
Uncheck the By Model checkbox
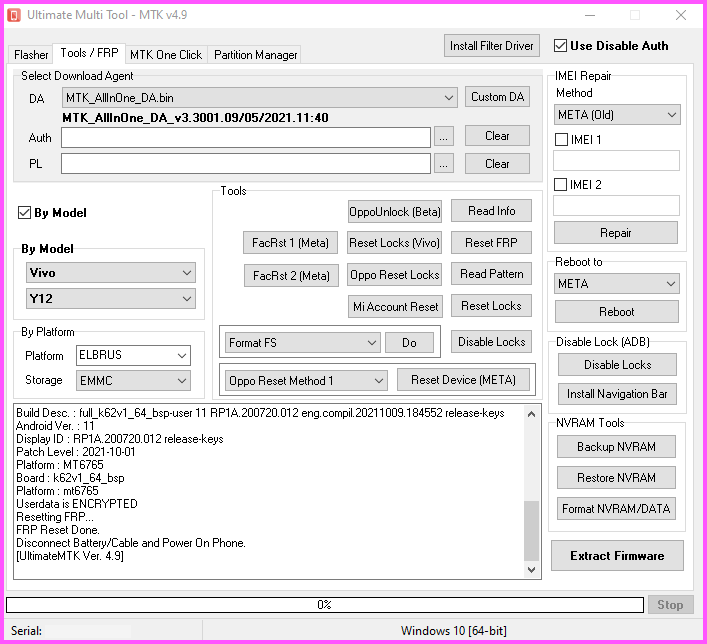click(x=24, y=212)
